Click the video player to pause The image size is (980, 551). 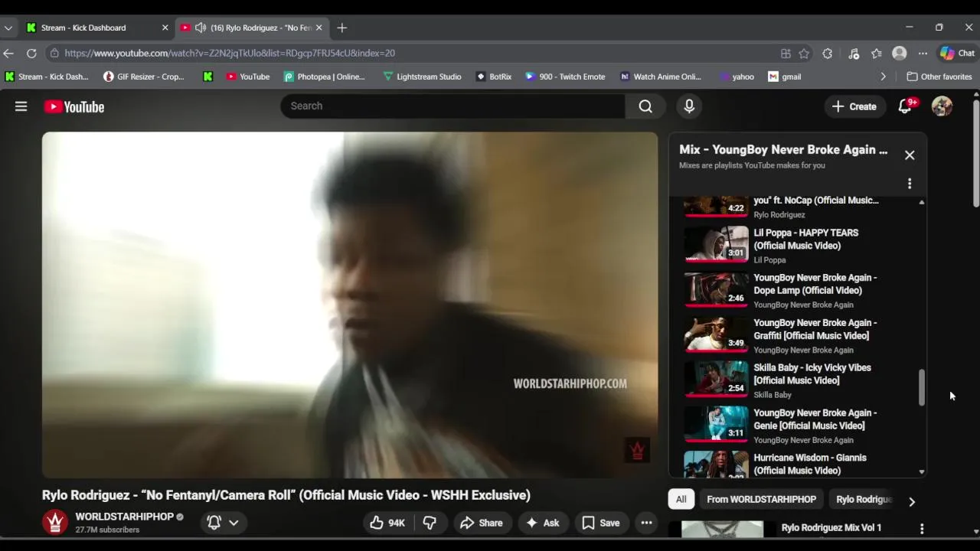350,305
